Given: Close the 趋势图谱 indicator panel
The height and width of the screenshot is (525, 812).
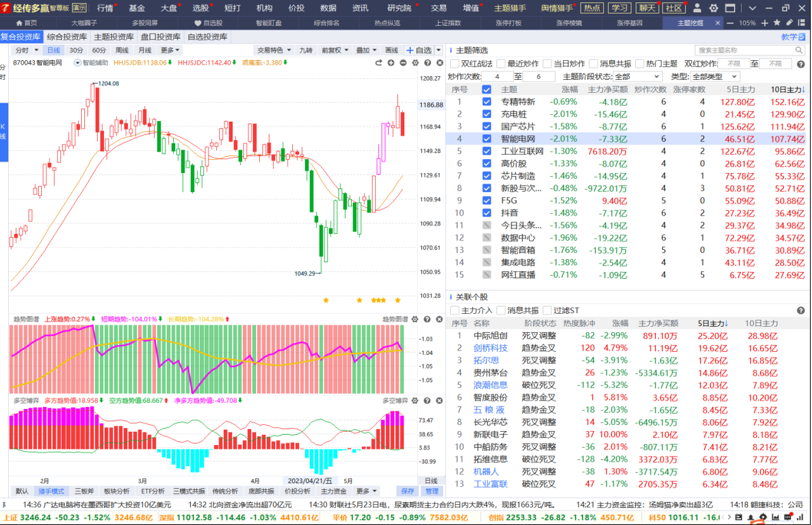Looking at the screenshot, I should 439,318.
